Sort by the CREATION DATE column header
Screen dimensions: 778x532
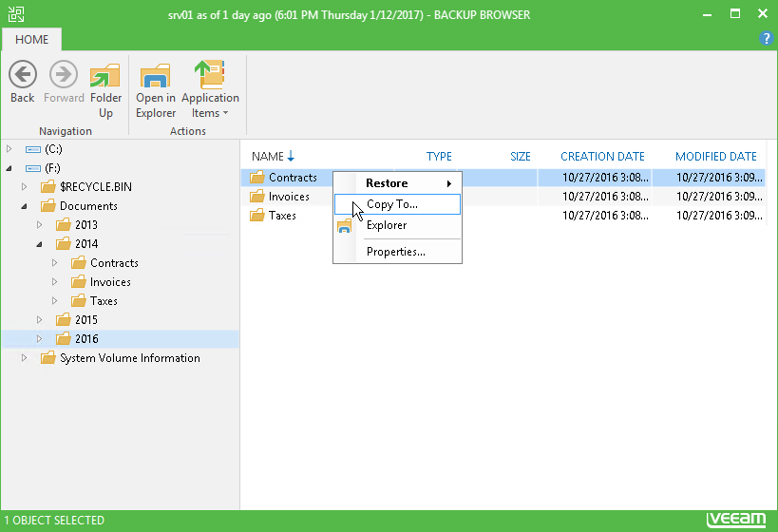pyautogui.click(x=602, y=157)
